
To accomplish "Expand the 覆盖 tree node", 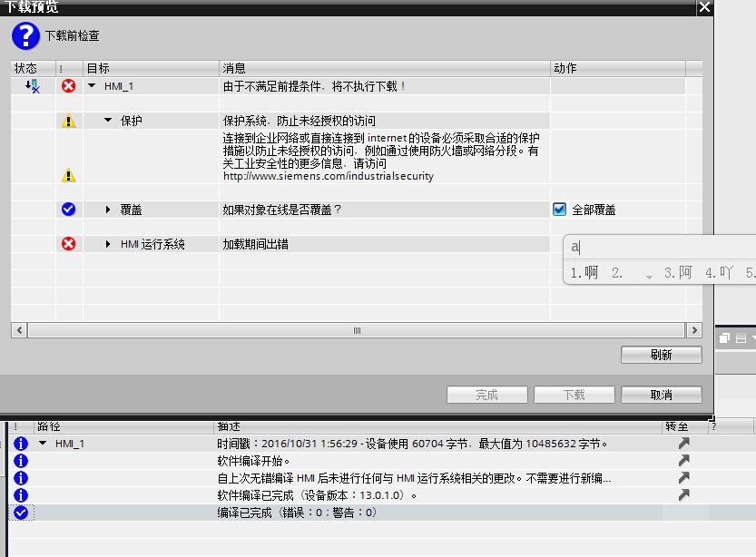I will point(108,210).
